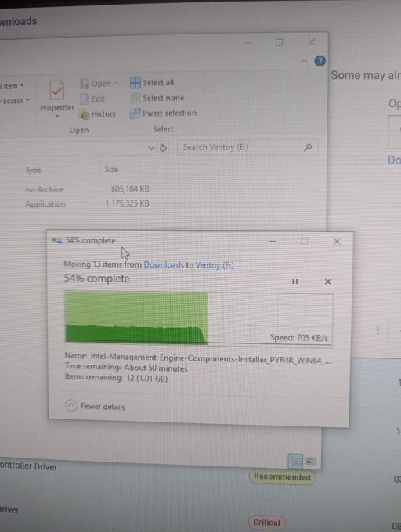Pause the file move operation
Image resolution: width=401 pixels, height=532 pixels.
pos(295,282)
